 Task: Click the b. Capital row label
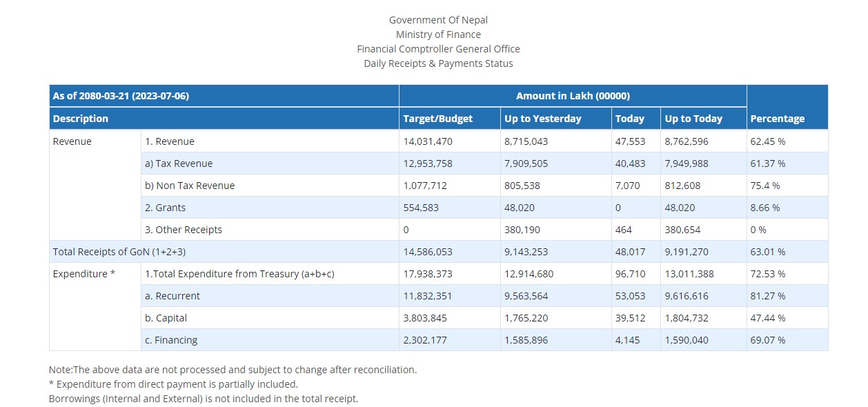166,318
